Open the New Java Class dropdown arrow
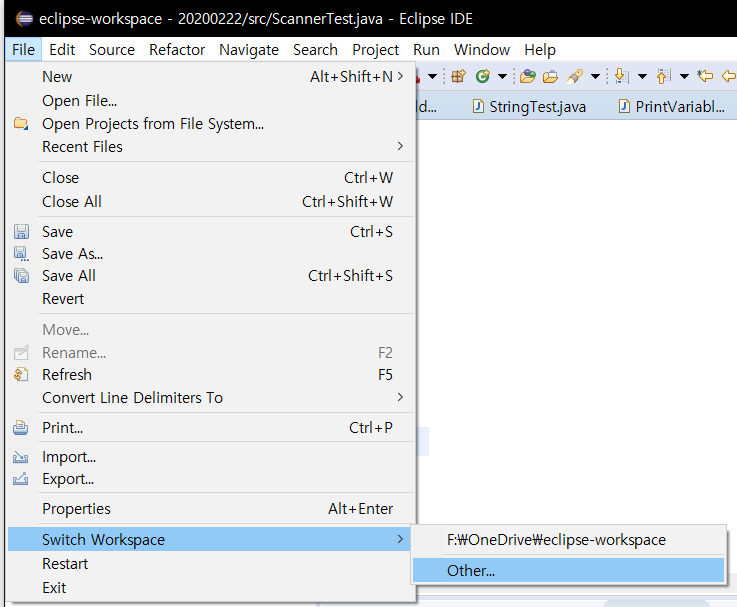Image resolution: width=737 pixels, height=607 pixels. (502, 76)
